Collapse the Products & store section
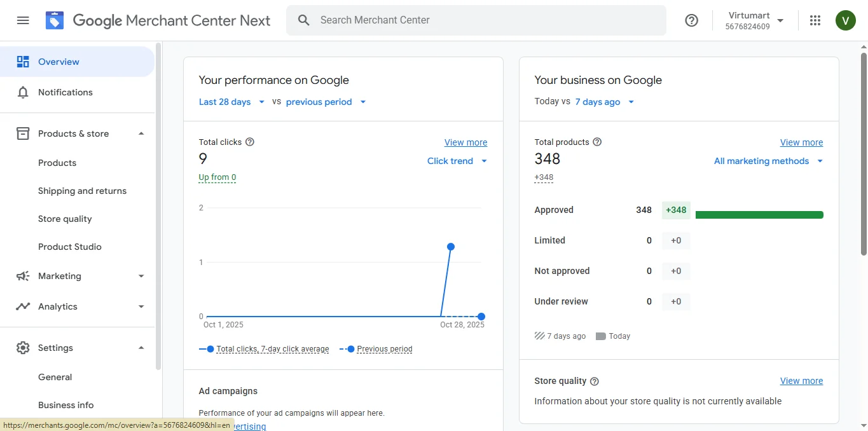This screenshot has width=868, height=431. click(141, 133)
